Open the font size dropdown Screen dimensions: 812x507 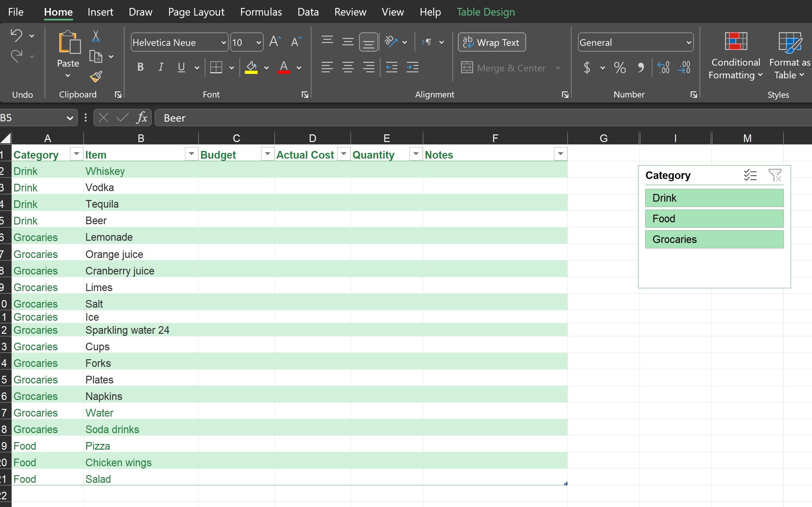click(258, 42)
